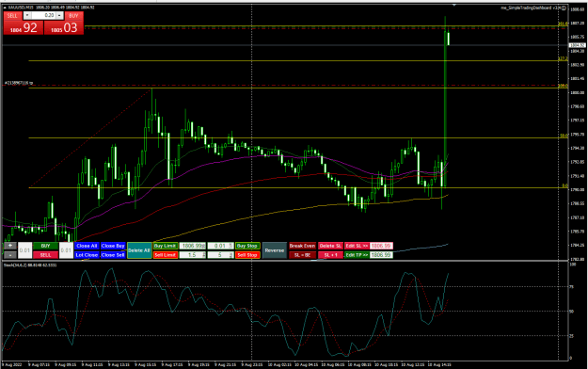Click the Break Even button
The width and height of the screenshot is (588, 369).
[x=302, y=246]
